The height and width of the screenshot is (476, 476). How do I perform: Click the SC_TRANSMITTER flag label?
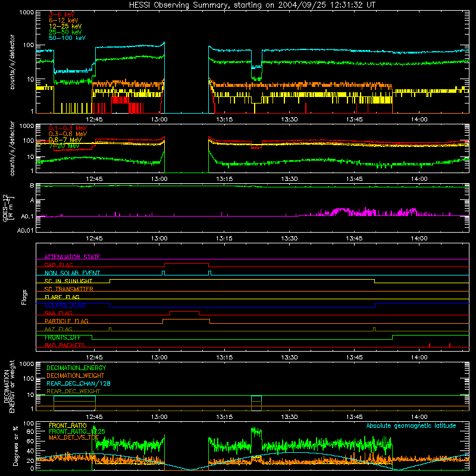69,289
